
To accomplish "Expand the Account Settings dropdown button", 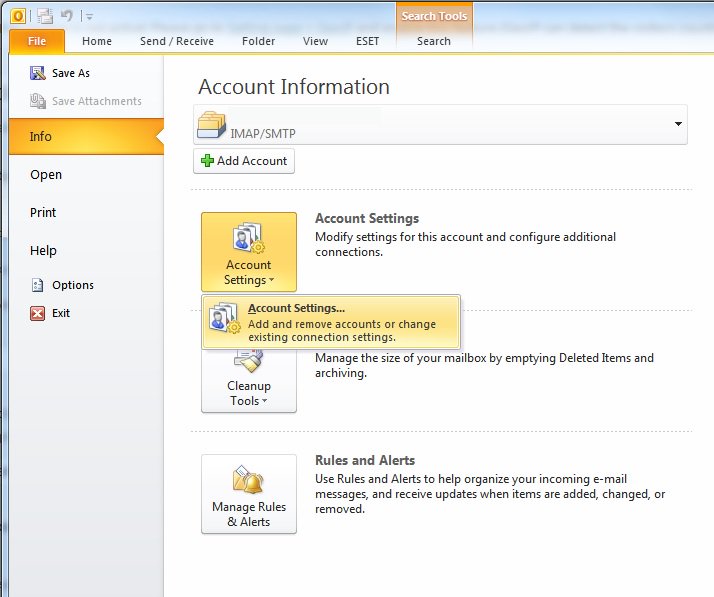I will (249, 252).
